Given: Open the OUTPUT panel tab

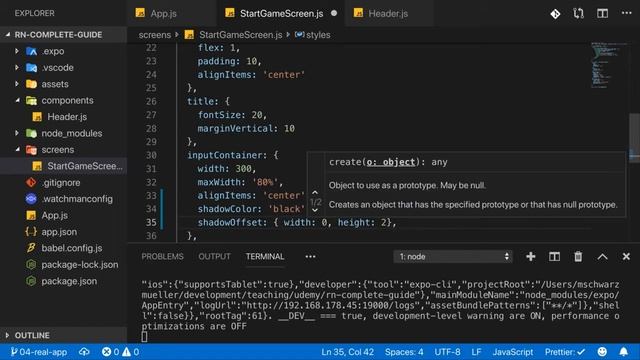Looking at the screenshot, I should pyautogui.click(x=214, y=256).
